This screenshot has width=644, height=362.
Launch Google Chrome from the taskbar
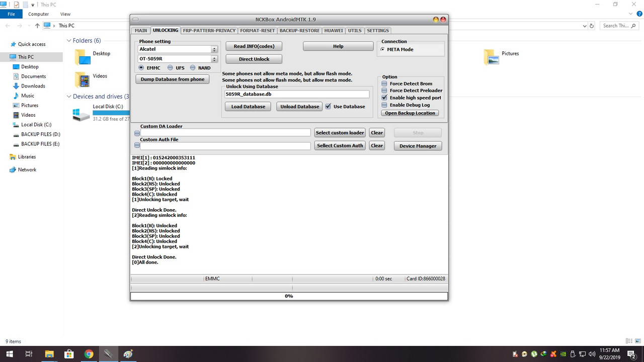pyautogui.click(x=89, y=354)
